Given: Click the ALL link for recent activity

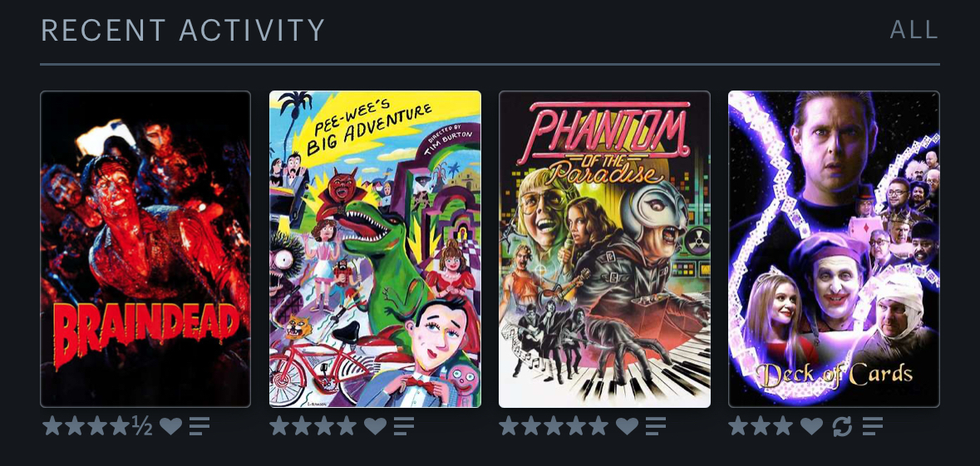Looking at the screenshot, I should 914,30.
